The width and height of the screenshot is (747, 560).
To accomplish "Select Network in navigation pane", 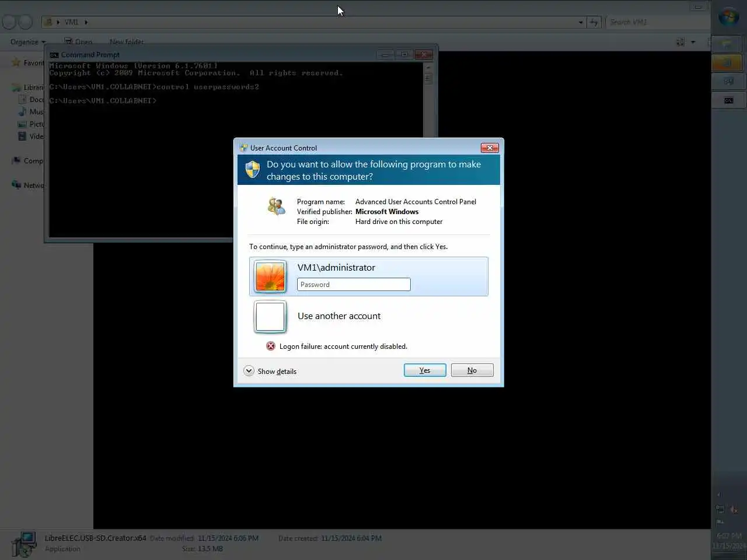I will (x=28, y=185).
